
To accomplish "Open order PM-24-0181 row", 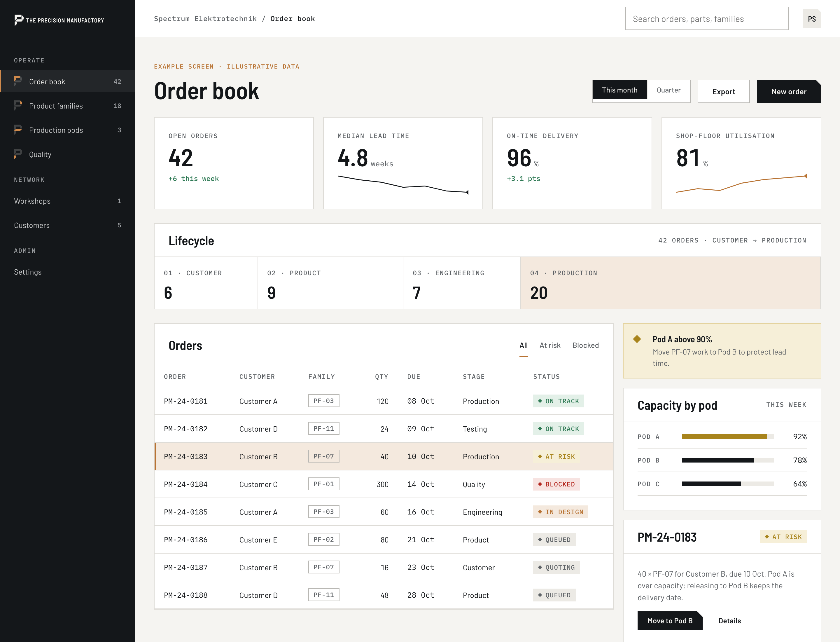I will [x=384, y=401].
